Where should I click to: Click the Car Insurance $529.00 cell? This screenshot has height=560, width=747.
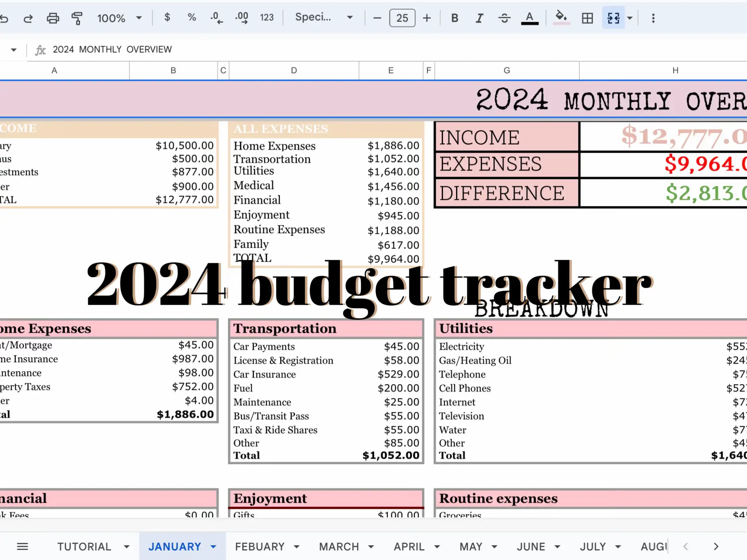click(x=398, y=374)
